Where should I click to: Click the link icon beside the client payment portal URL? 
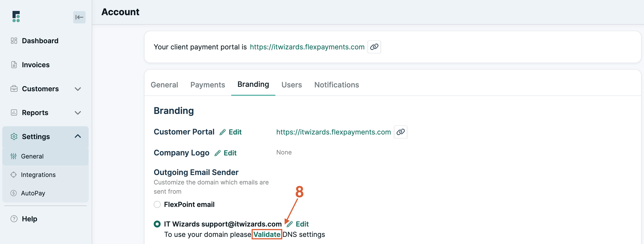click(x=374, y=47)
